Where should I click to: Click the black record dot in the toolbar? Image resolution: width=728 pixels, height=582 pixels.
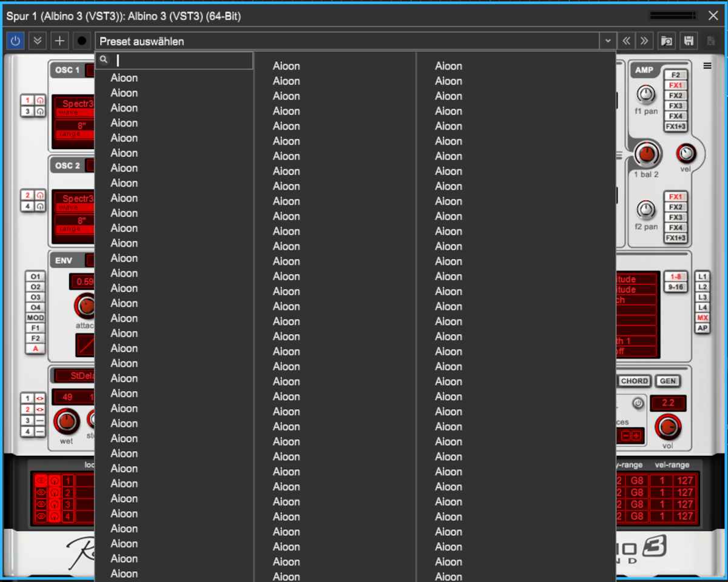81,41
